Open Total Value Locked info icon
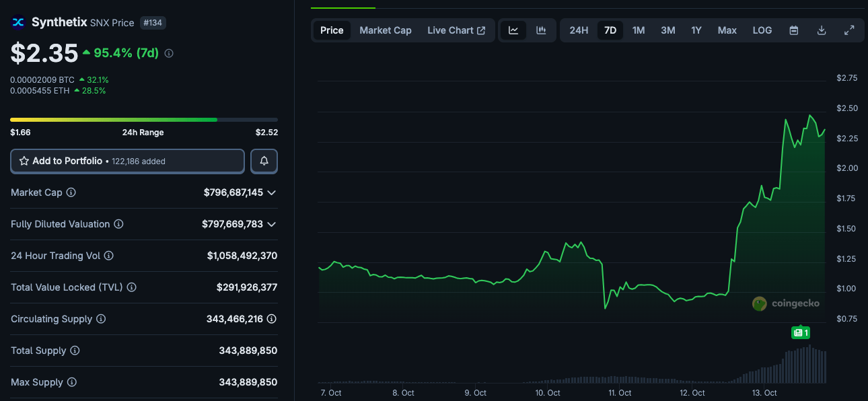The height and width of the screenshot is (401, 868). point(132,287)
